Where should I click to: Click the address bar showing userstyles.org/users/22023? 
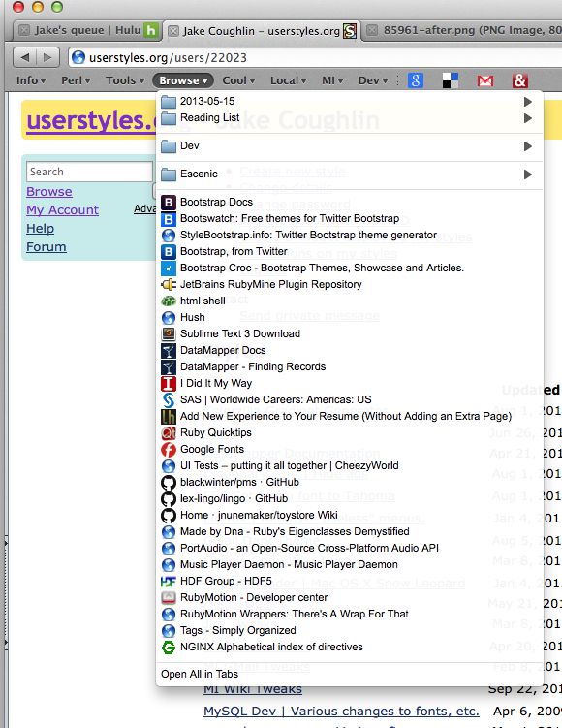click(316, 57)
